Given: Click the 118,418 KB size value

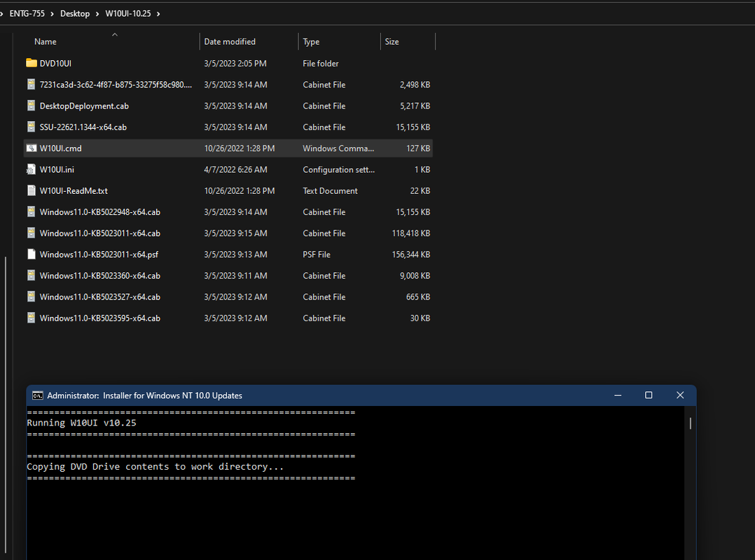Looking at the screenshot, I should click(x=410, y=233).
